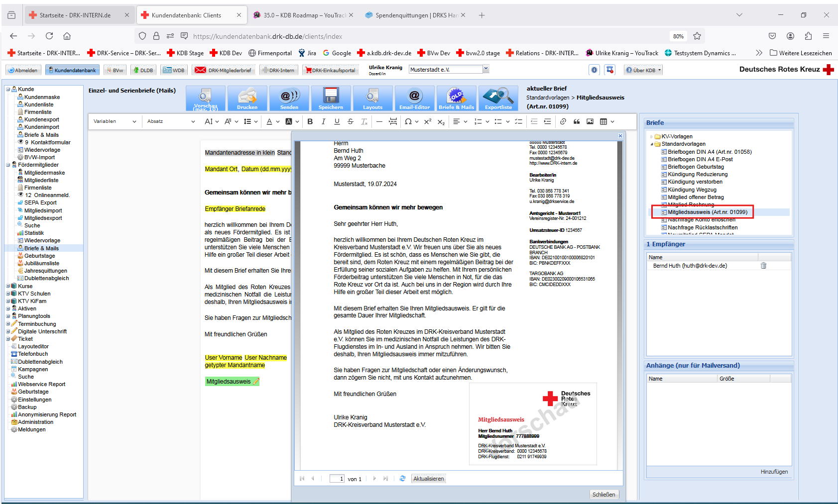838x504 pixels.
Task: Toggle underline formatting in editor
Action: pos(337,121)
